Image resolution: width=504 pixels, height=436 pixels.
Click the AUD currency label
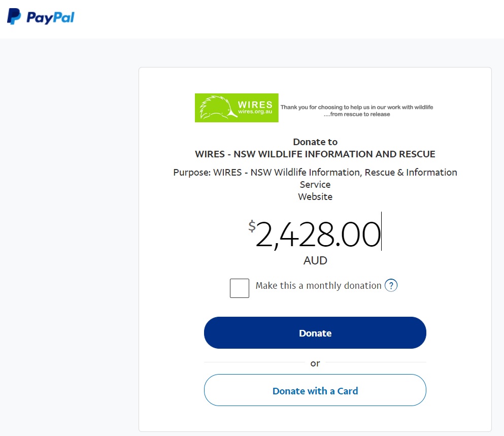pos(315,261)
